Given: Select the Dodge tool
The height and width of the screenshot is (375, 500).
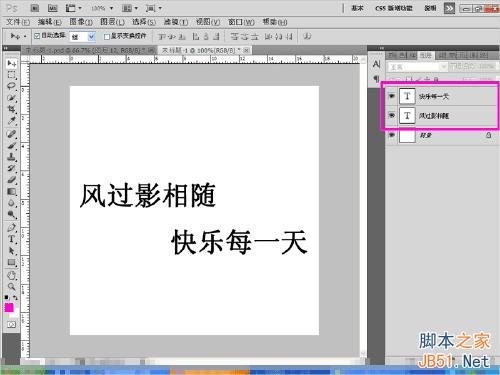Looking at the screenshot, I should click(x=12, y=214).
